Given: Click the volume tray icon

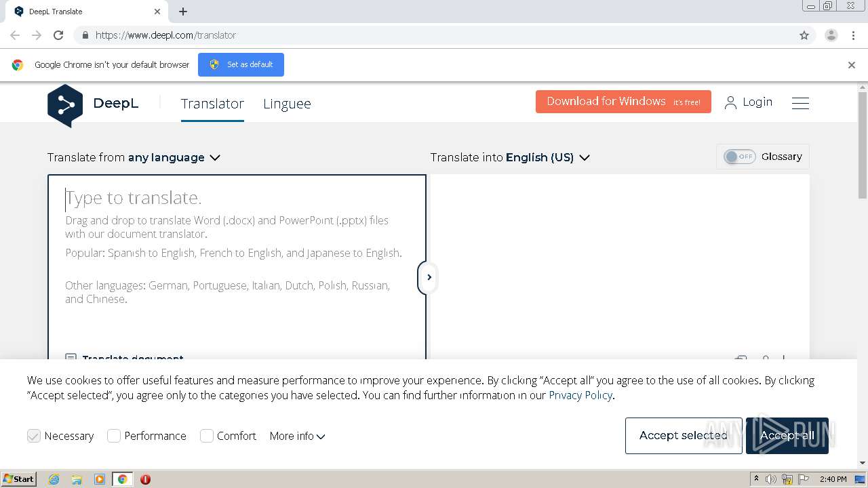Looking at the screenshot, I should (x=771, y=479).
